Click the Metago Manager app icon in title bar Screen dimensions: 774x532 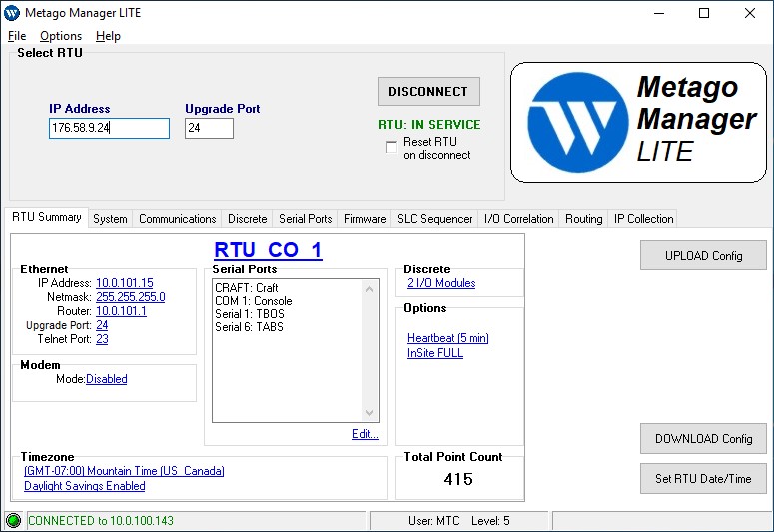(12, 13)
